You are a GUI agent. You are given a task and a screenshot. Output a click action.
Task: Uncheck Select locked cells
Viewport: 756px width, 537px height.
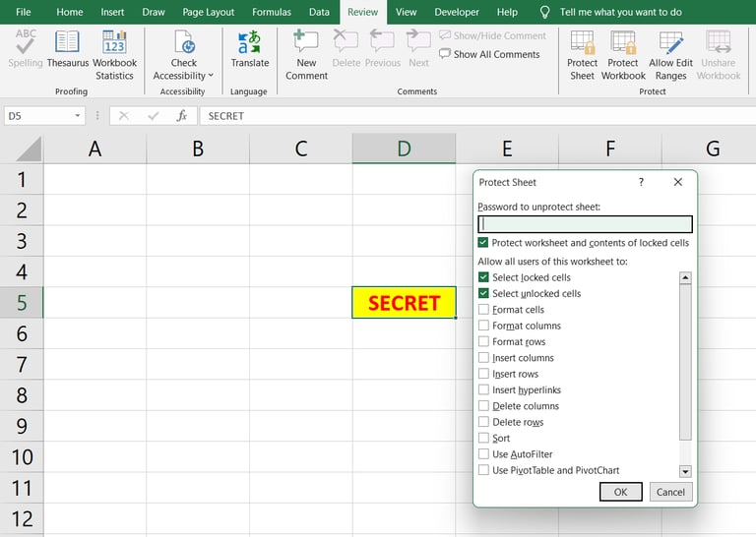(483, 277)
